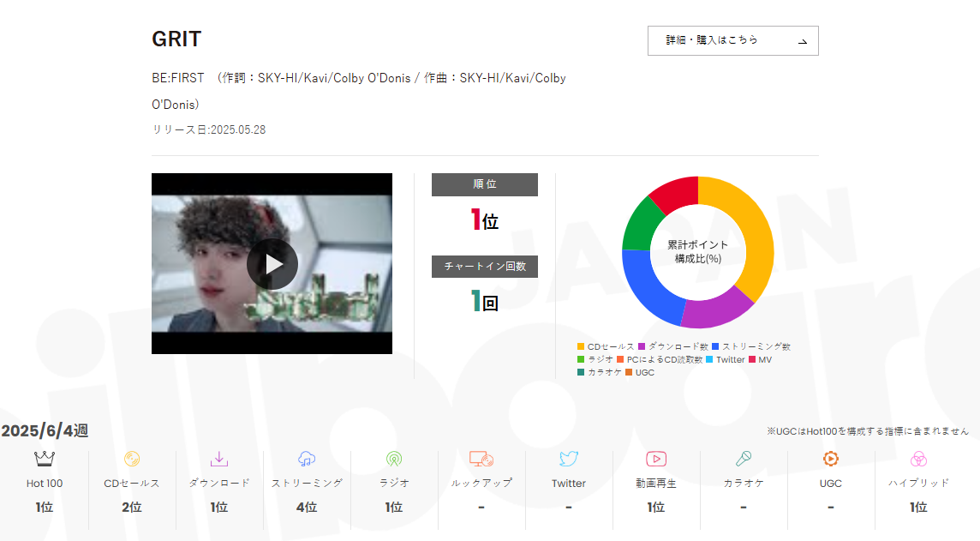Click the Hot 100 crown icon

[x=45, y=459]
